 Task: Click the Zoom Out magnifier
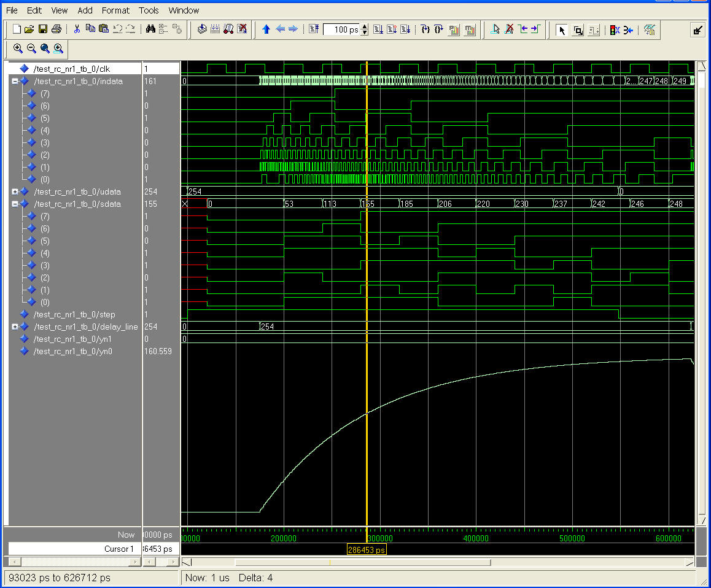tap(31, 48)
